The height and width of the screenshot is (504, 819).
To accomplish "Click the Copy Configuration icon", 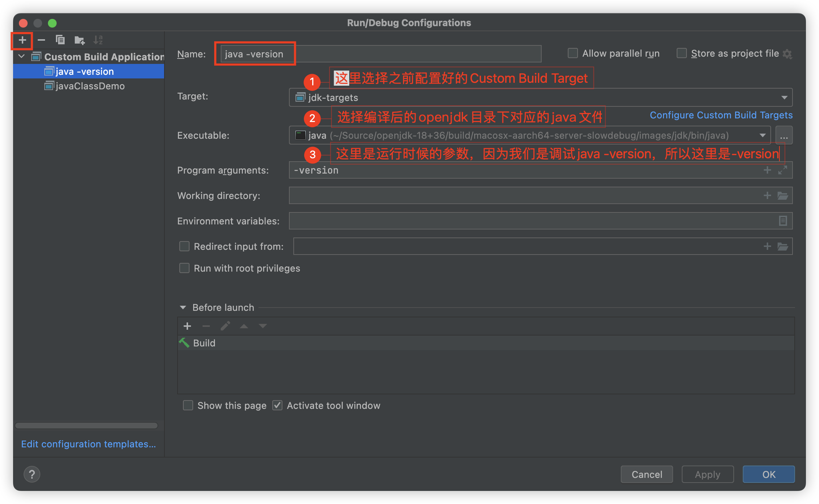I will coord(60,40).
